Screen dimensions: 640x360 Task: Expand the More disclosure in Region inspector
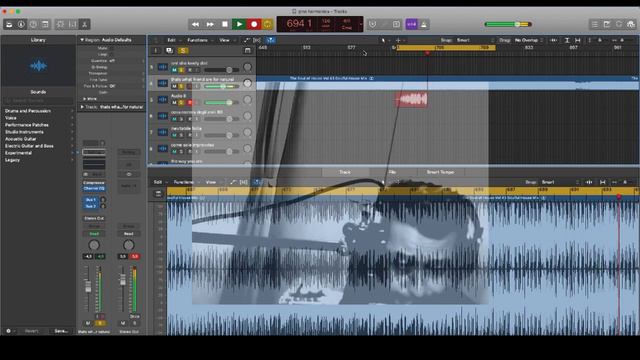click(x=84, y=99)
